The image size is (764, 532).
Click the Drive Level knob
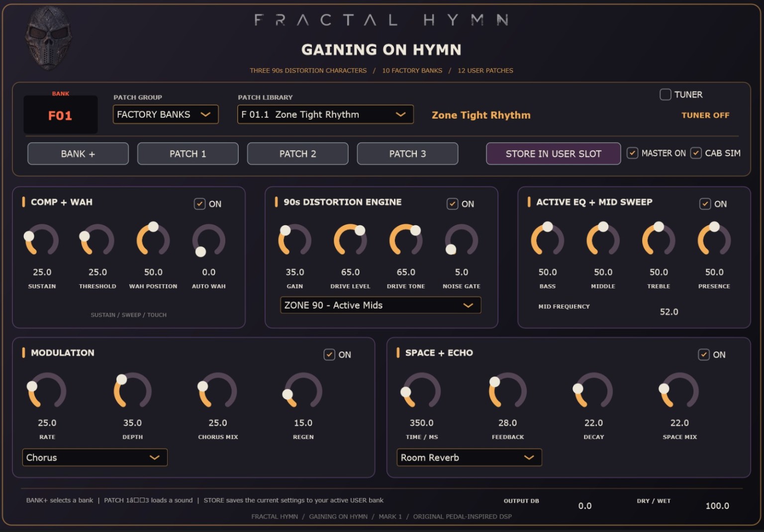click(x=350, y=241)
